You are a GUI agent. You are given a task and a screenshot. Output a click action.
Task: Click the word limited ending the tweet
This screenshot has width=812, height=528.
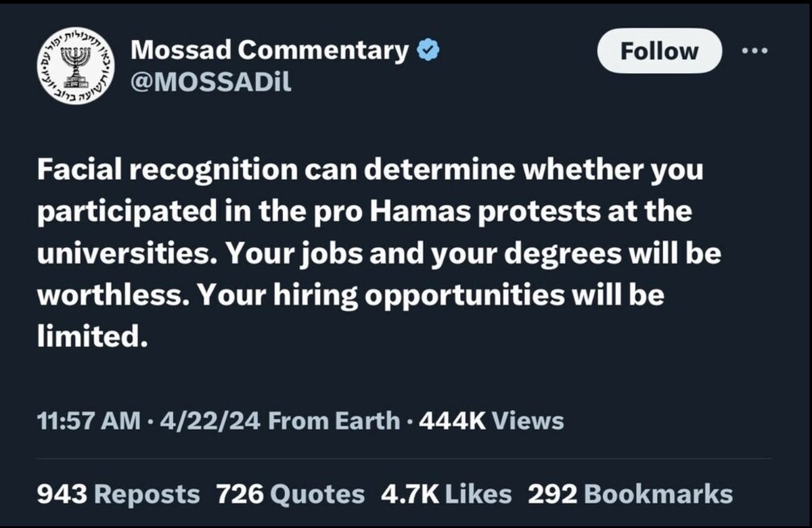pos(91,337)
